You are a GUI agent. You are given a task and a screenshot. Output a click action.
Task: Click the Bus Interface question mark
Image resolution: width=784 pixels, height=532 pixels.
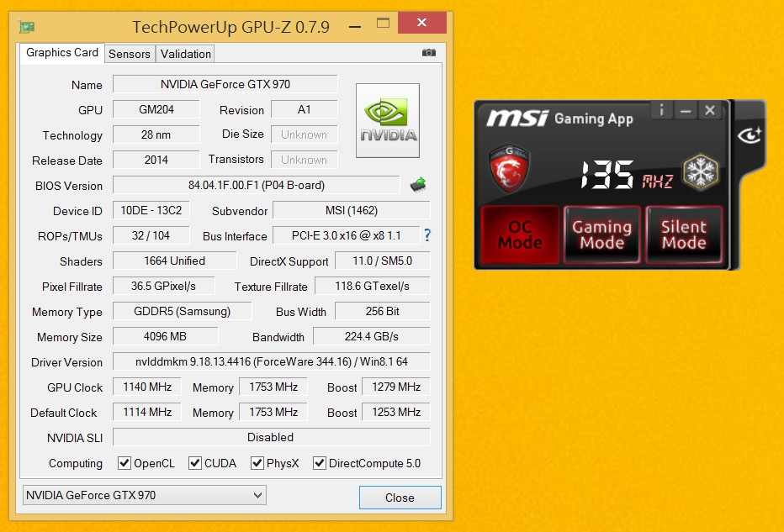point(427,235)
